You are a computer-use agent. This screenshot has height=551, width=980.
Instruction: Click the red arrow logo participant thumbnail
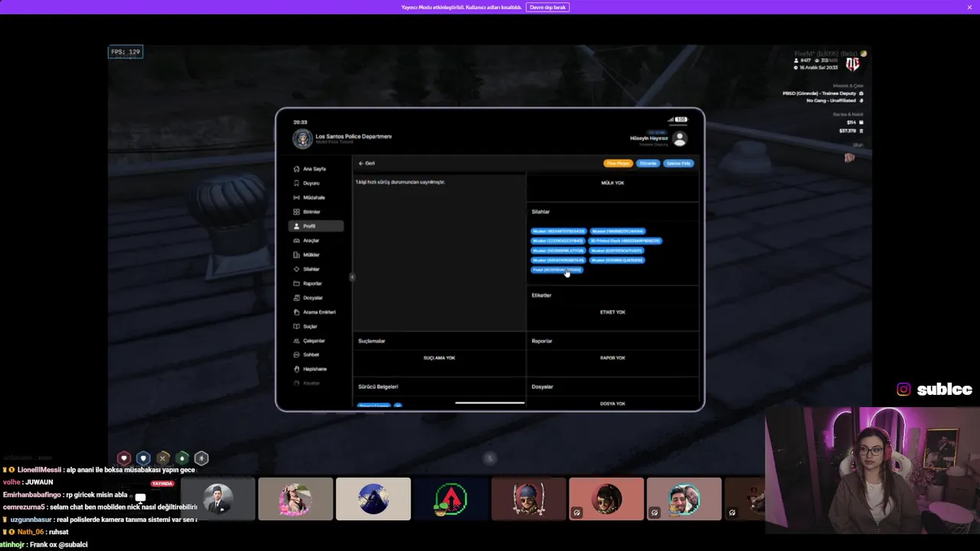tap(451, 499)
